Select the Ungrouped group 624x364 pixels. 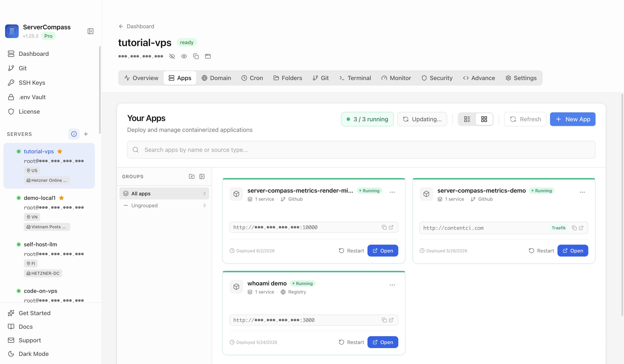pos(164,205)
